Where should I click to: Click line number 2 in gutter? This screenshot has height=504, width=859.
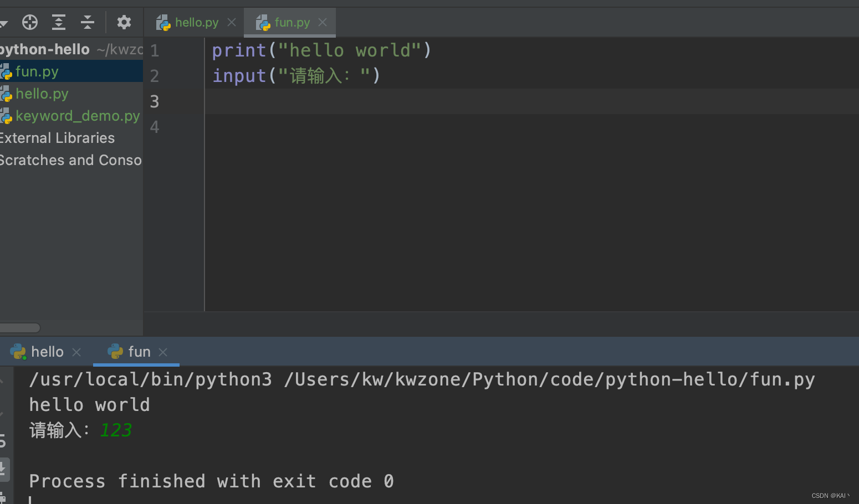(155, 76)
